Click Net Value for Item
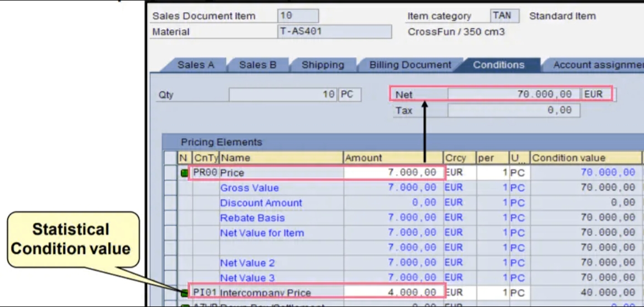This screenshot has height=307, width=644. coord(262,233)
